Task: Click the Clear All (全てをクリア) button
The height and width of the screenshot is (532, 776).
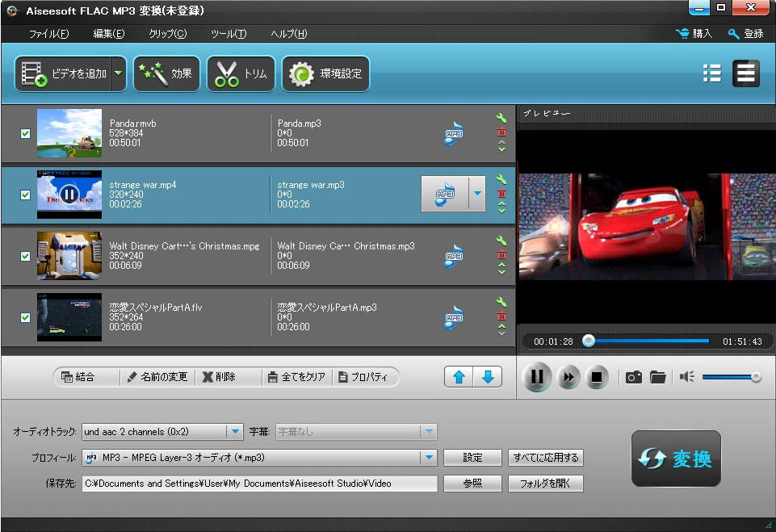Action: tap(296, 377)
